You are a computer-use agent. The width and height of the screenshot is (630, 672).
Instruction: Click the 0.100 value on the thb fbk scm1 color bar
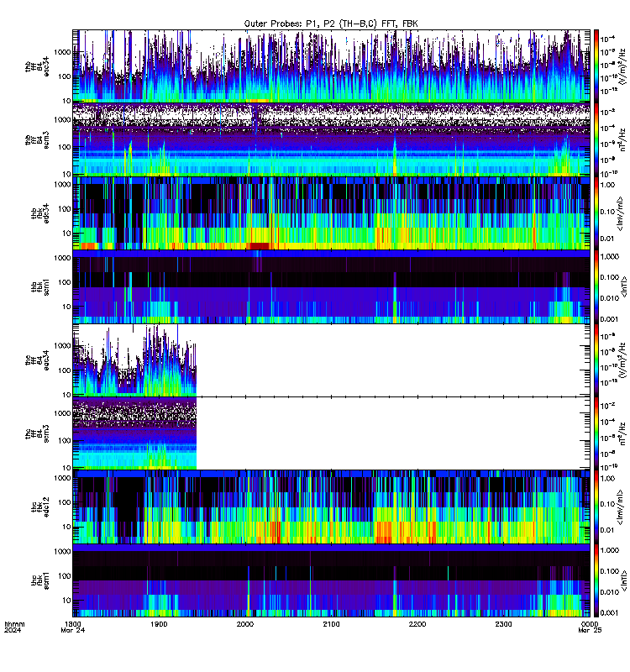609,277
